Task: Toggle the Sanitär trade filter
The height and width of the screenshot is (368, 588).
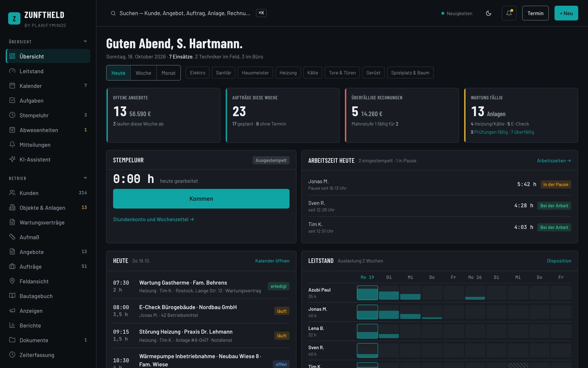Action: (223, 73)
